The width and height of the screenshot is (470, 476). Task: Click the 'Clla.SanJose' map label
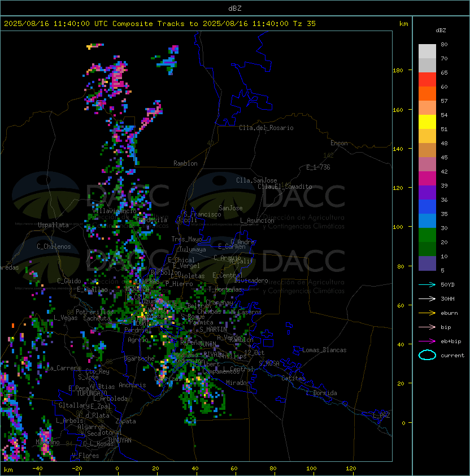(256, 180)
